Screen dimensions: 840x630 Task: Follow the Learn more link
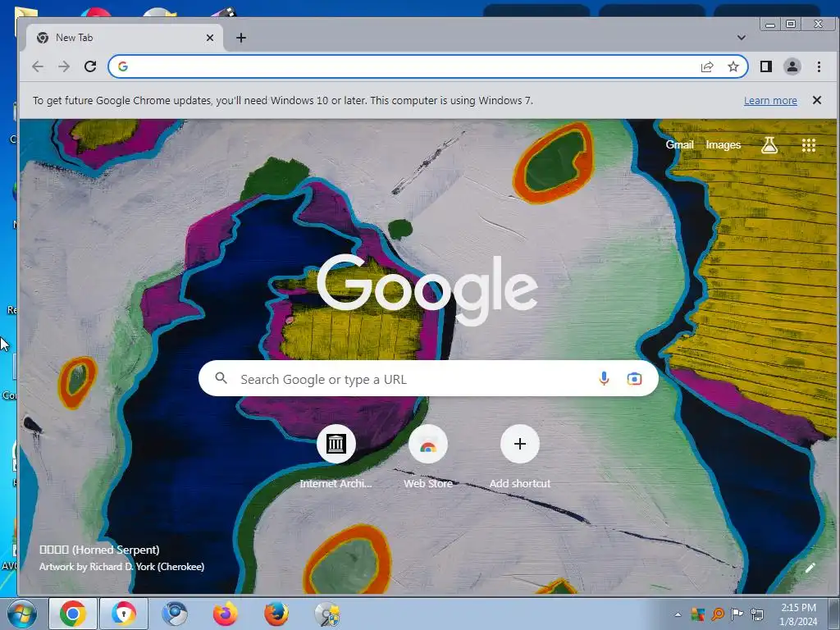(x=770, y=101)
